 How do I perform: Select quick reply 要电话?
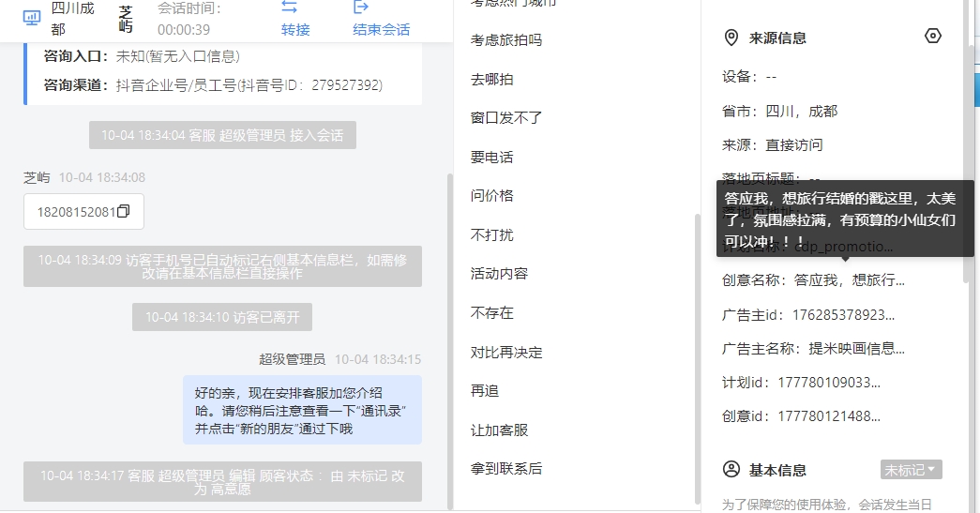491,157
